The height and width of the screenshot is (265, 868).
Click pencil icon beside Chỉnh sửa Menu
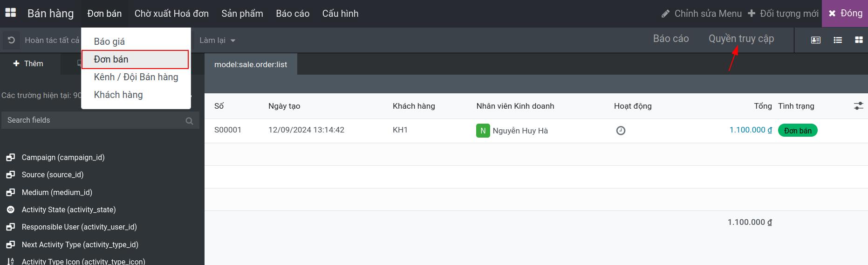pyautogui.click(x=665, y=14)
